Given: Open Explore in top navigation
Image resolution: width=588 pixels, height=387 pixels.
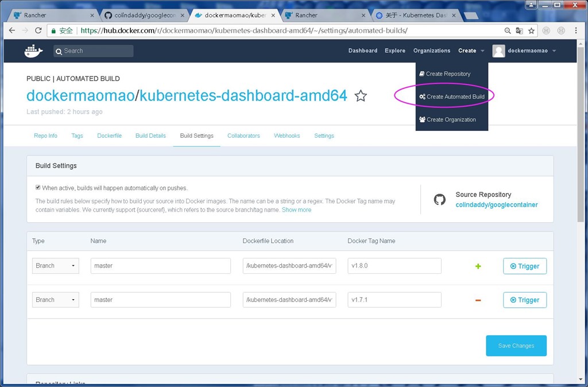Looking at the screenshot, I should 395,51.
